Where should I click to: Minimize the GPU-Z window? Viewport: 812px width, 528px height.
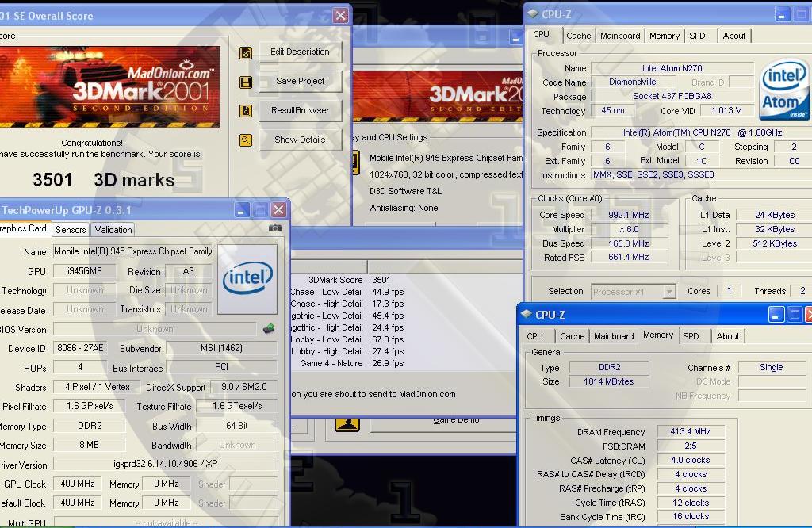[x=243, y=209]
